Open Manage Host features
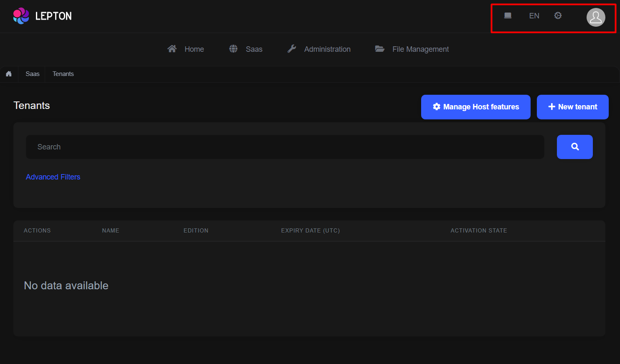Screen dimensions: 620x364 (x=475, y=107)
